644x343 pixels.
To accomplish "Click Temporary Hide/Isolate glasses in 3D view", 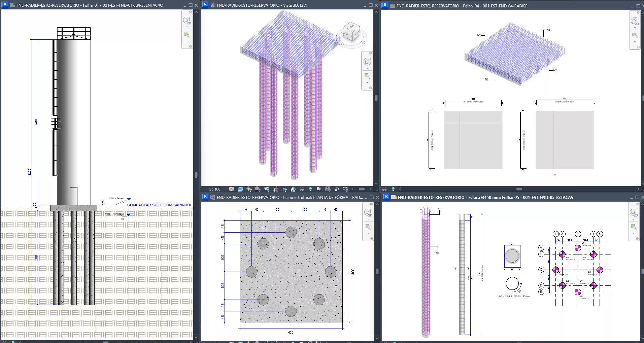I will [x=302, y=189].
